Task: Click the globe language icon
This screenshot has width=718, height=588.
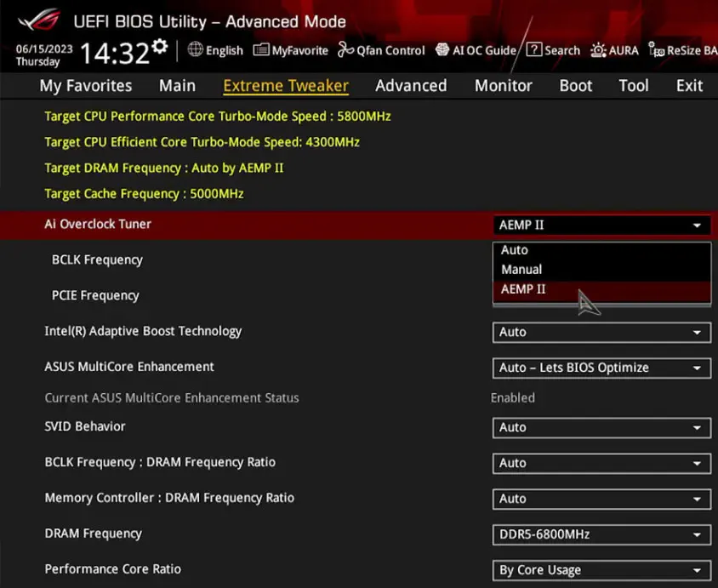Action: click(x=195, y=50)
